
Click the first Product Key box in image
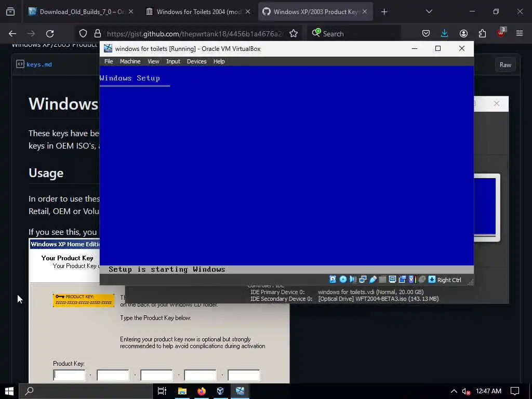point(69,375)
